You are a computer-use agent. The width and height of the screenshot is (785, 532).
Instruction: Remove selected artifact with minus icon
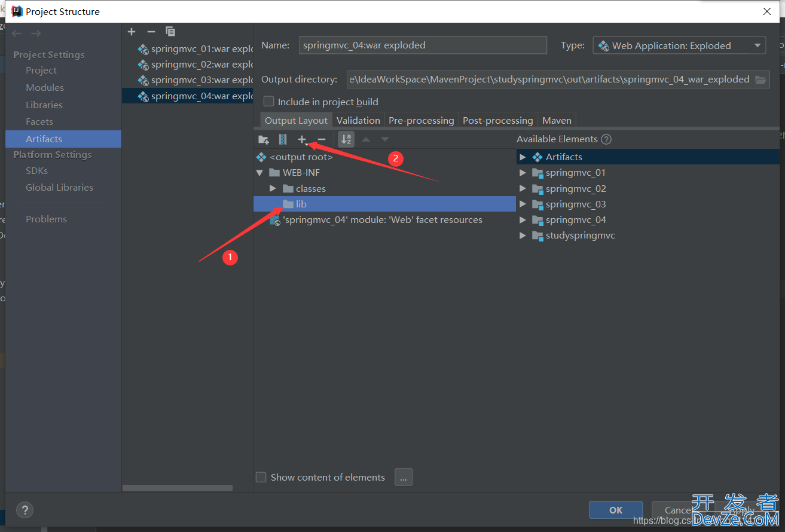(151, 32)
